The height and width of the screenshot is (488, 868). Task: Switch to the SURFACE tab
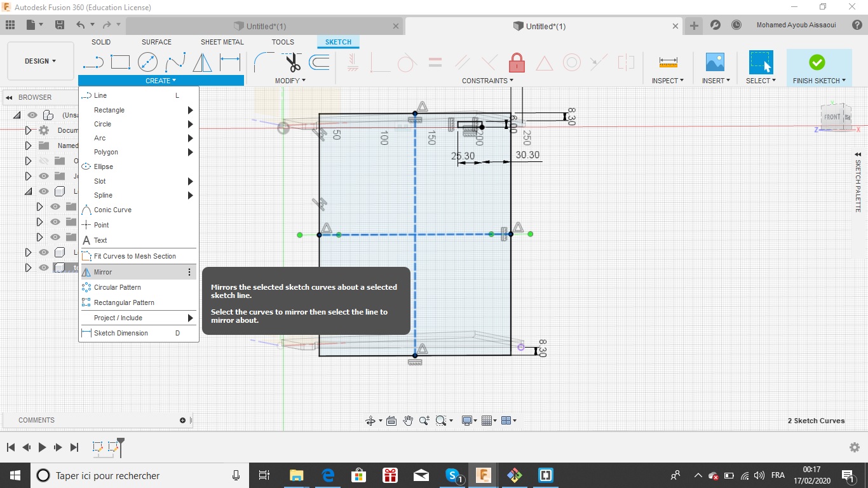click(x=156, y=42)
